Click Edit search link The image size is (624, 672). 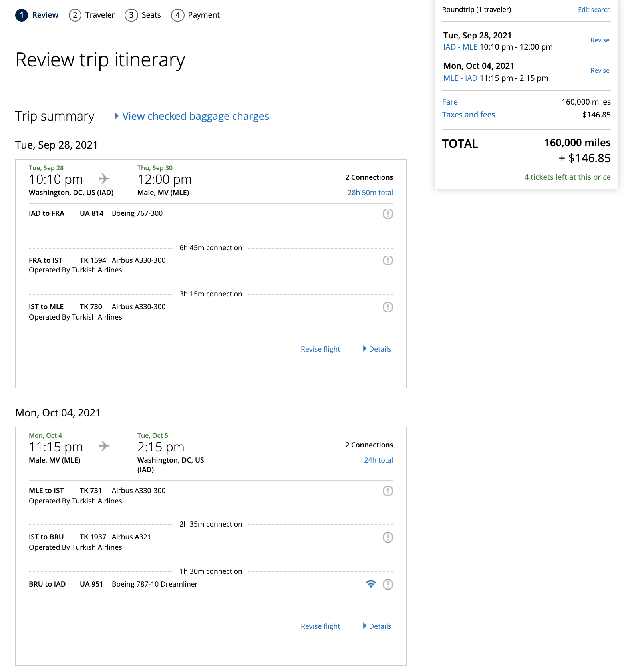[x=594, y=10]
